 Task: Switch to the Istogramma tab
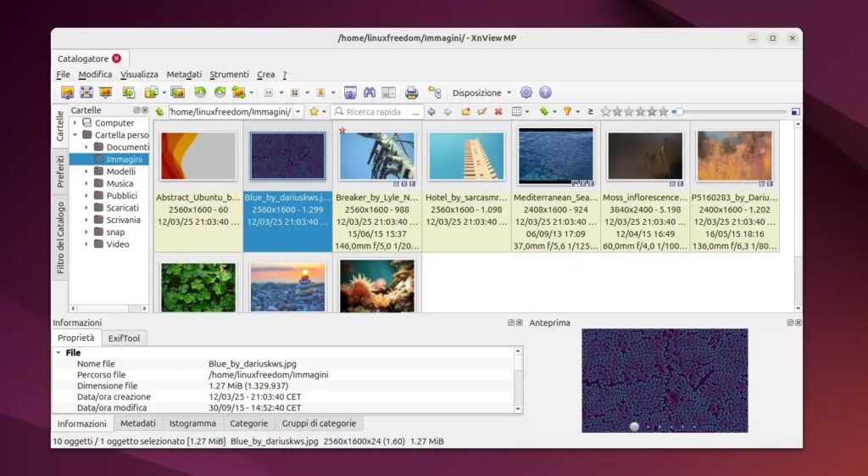192,423
